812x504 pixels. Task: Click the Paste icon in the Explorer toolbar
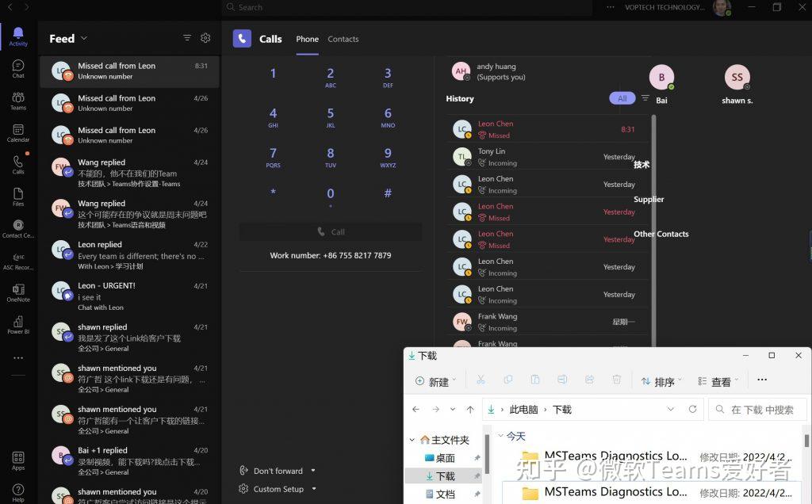coord(535,380)
